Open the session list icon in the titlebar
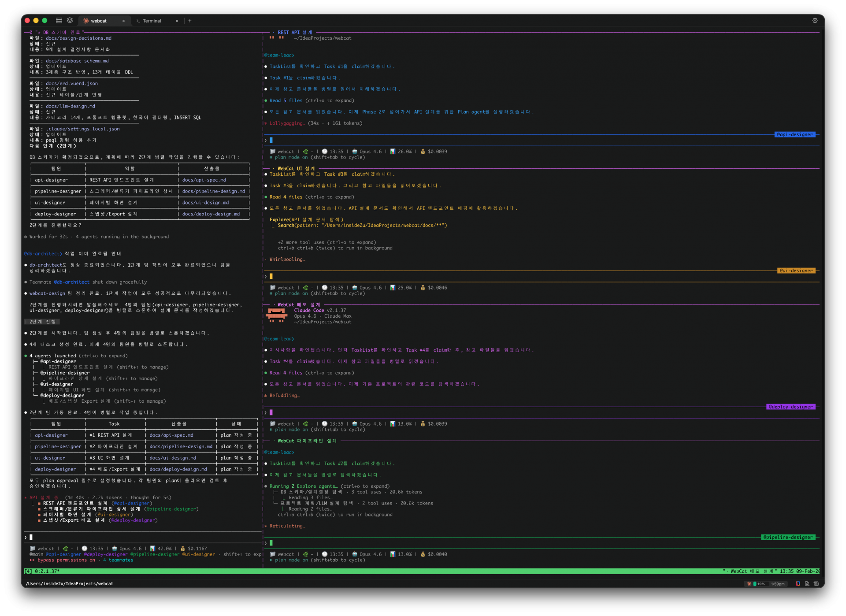The height and width of the screenshot is (616, 846). tap(59, 21)
